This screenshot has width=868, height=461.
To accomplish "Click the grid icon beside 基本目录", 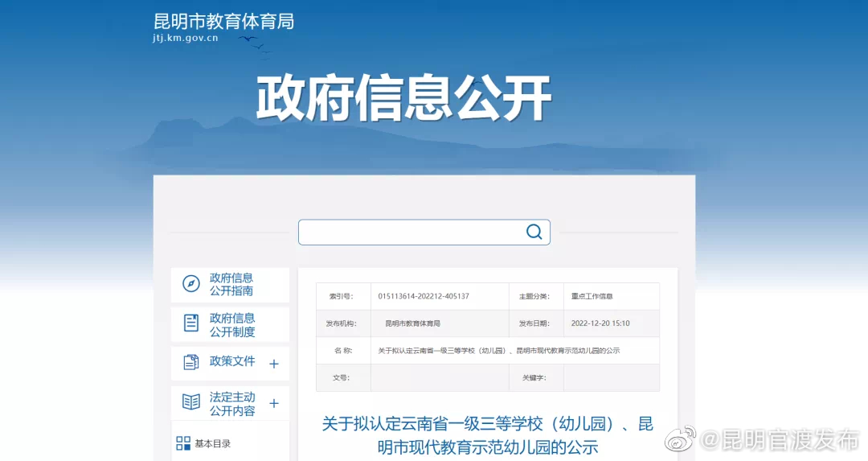I will (x=183, y=443).
